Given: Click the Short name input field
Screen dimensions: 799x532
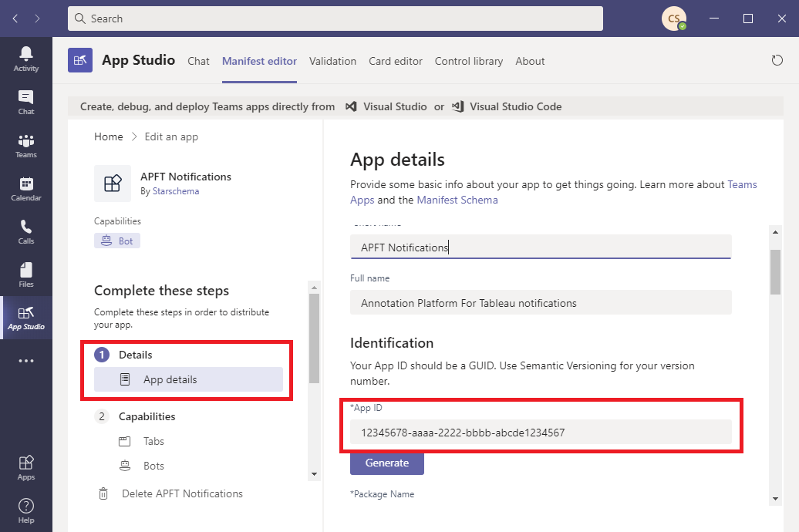Looking at the screenshot, I should click(x=541, y=247).
